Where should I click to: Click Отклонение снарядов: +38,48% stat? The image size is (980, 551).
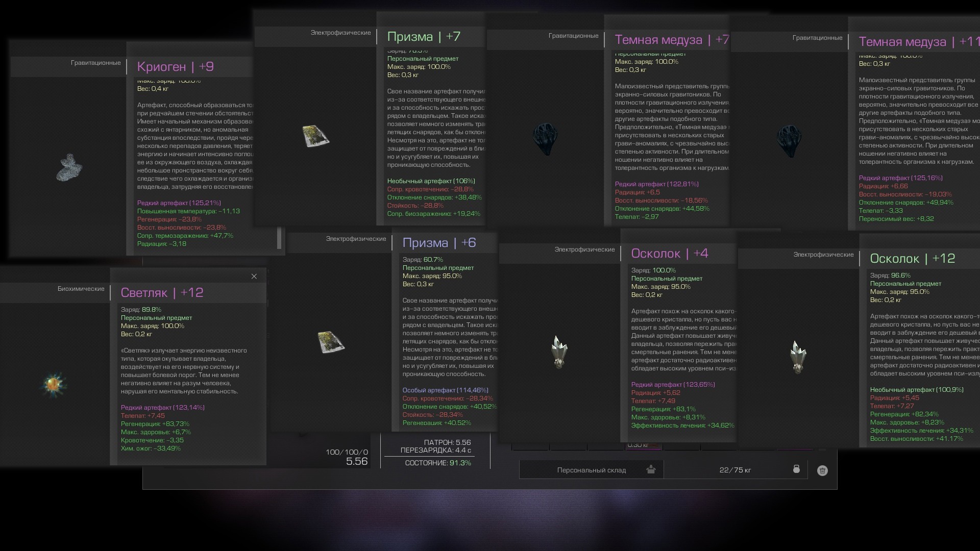pyautogui.click(x=434, y=197)
